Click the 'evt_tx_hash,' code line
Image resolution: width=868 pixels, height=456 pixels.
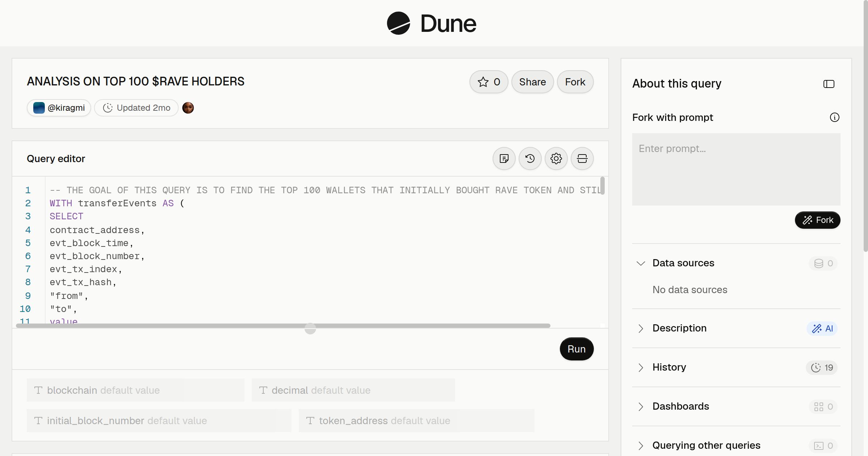pyautogui.click(x=83, y=282)
